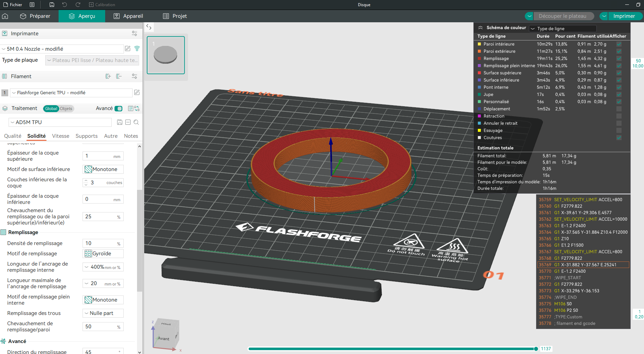Open the Motif de remplissage Gyroïde dropdown
Image resolution: width=644 pixels, height=354 pixels.
click(103, 254)
